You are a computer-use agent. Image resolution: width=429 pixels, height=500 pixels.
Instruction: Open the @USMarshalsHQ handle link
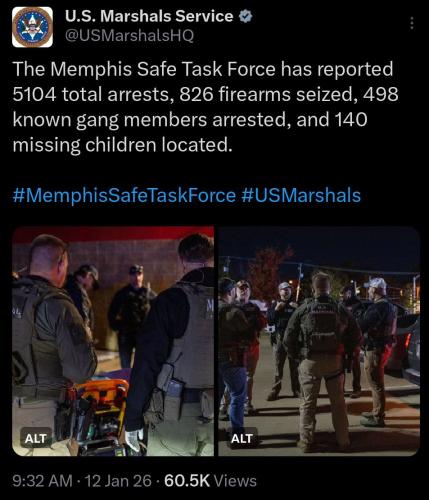[129, 36]
